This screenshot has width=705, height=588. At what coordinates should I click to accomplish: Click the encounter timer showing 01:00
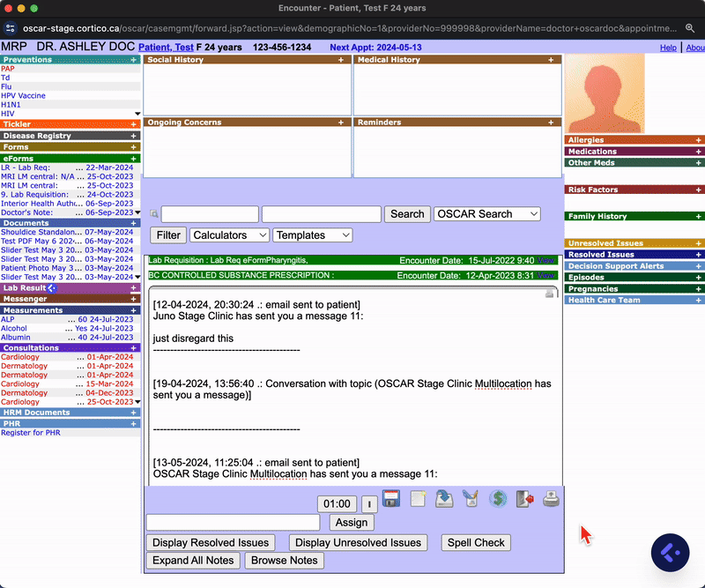tap(337, 504)
